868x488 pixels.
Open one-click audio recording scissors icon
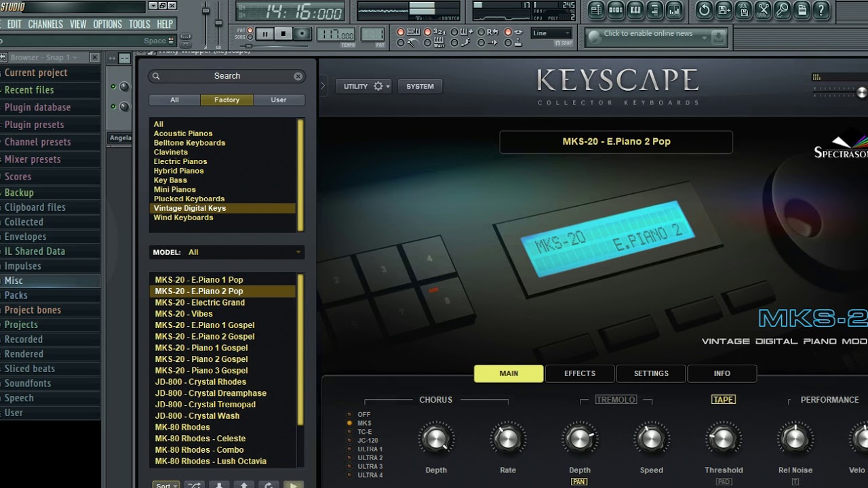coord(764,9)
